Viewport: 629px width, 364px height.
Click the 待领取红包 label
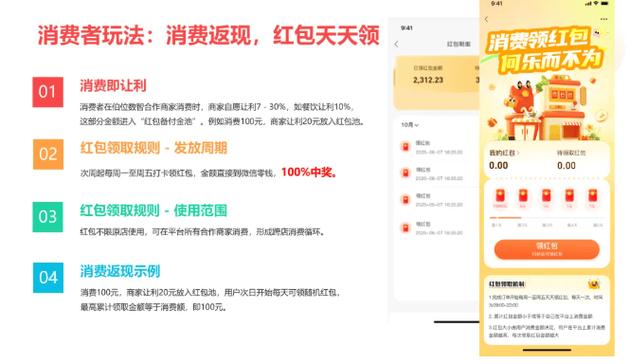[571, 153]
